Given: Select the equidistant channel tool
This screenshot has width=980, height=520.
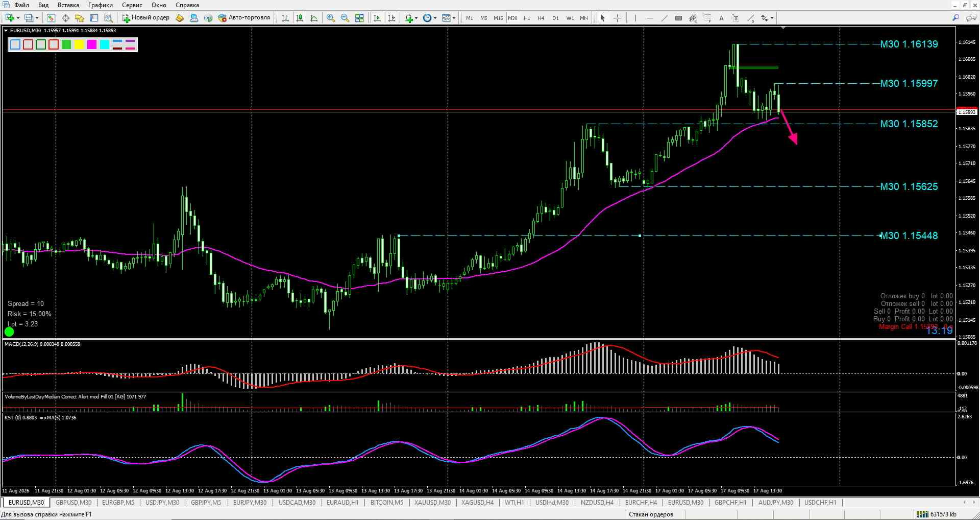Looking at the screenshot, I should click(693, 18).
